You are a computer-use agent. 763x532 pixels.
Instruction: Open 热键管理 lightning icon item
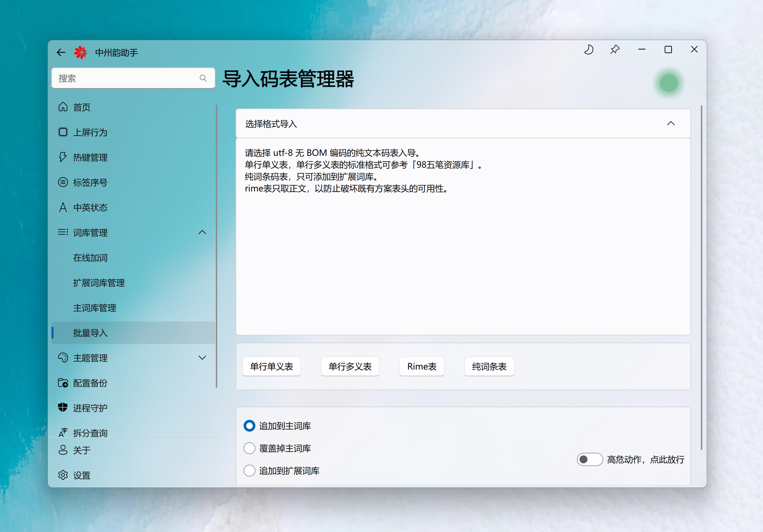coord(63,157)
